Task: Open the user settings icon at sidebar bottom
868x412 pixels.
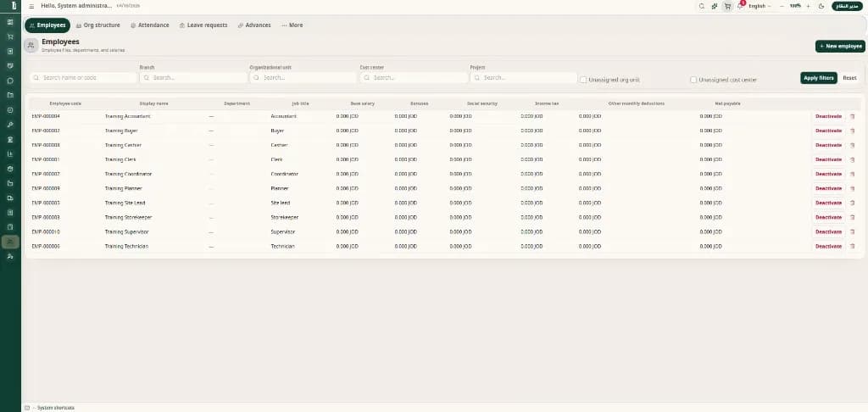Action: pos(10,256)
